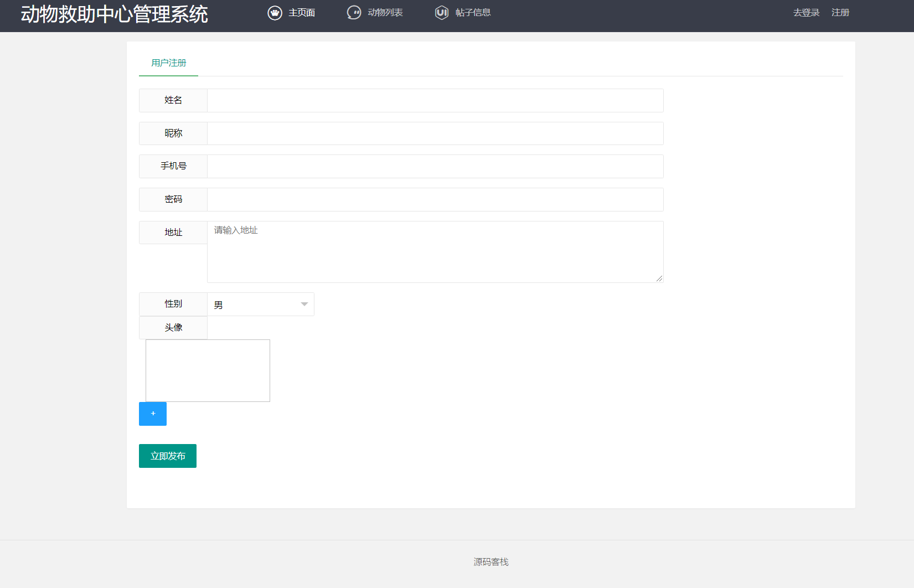This screenshot has height=588, width=914.
Task: Focus the 姓名 input field
Action: [x=435, y=100]
